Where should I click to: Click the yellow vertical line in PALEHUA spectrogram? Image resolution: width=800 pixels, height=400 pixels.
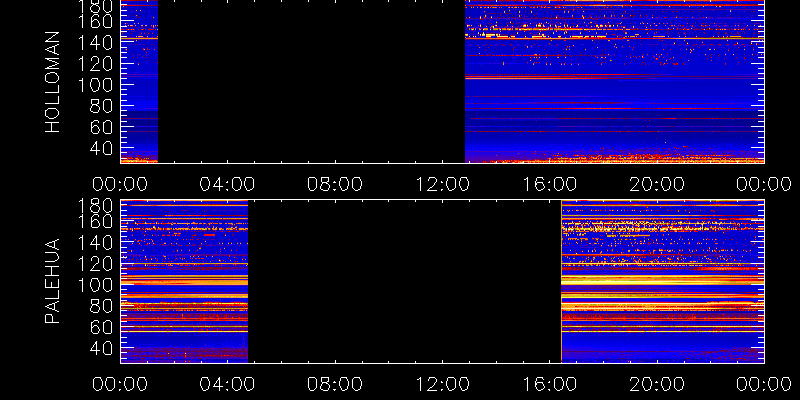(x=561, y=281)
